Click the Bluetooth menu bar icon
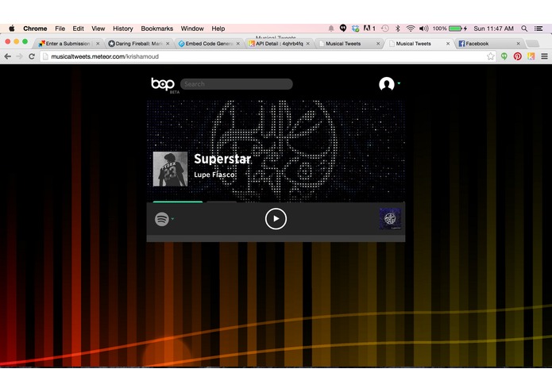The width and height of the screenshot is (552, 392). [398, 29]
